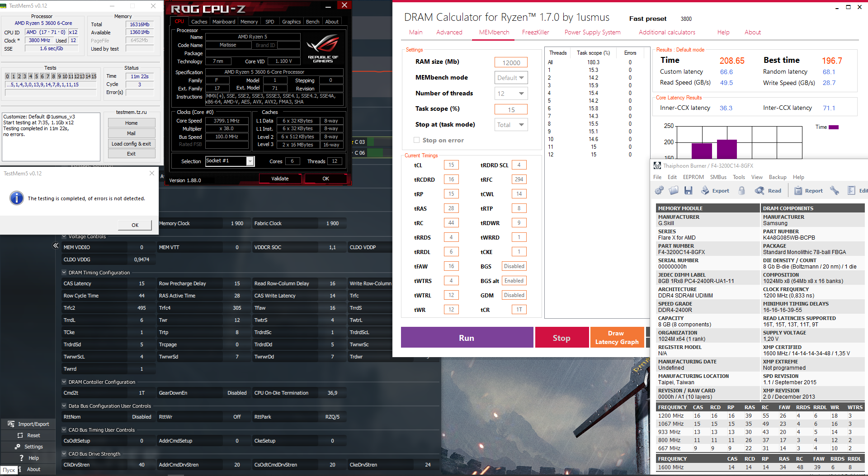The height and width of the screenshot is (476, 868).
Task: Click the RAM size (Mb) input field
Action: [x=511, y=62]
